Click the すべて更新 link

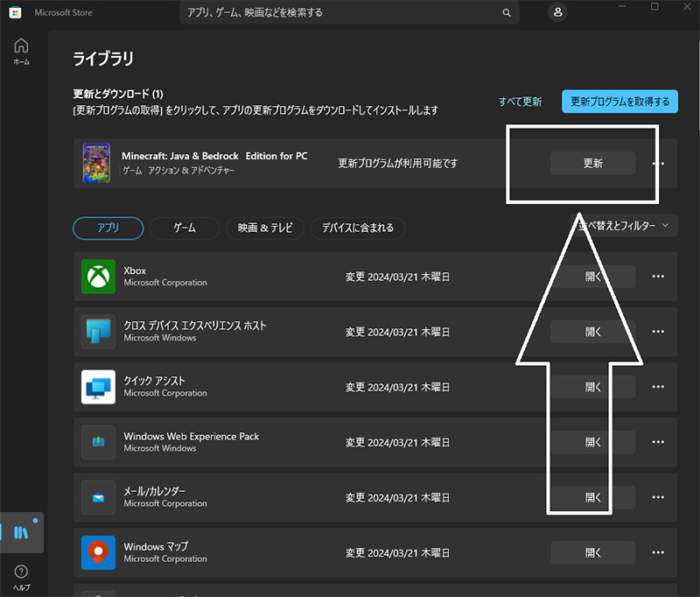pos(521,102)
